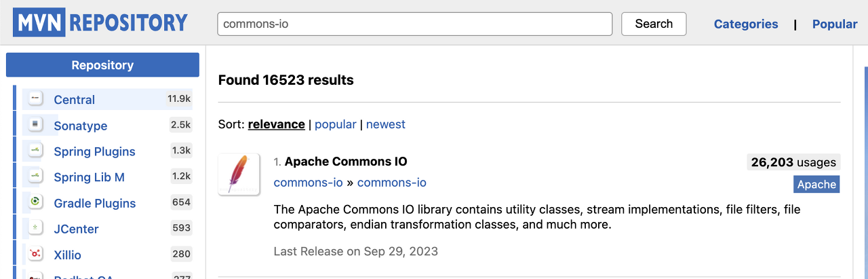
Task: Click the Gradle Plugins repository icon
Action: (x=36, y=202)
